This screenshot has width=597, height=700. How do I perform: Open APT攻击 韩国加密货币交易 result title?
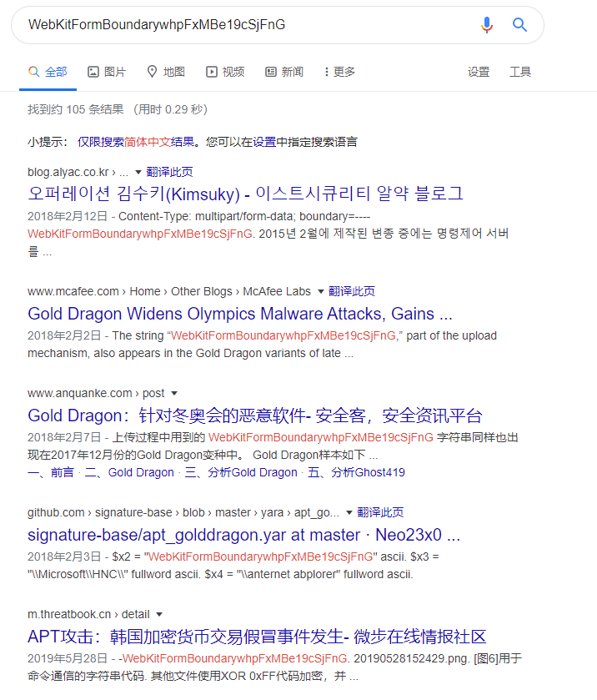tap(257, 637)
